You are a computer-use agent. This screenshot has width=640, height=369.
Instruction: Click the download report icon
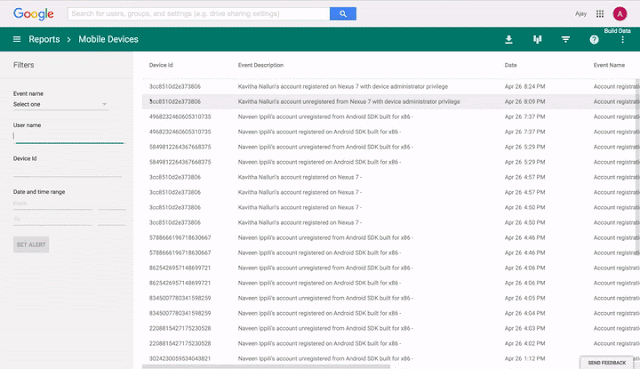pyautogui.click(x=509, y=39)
